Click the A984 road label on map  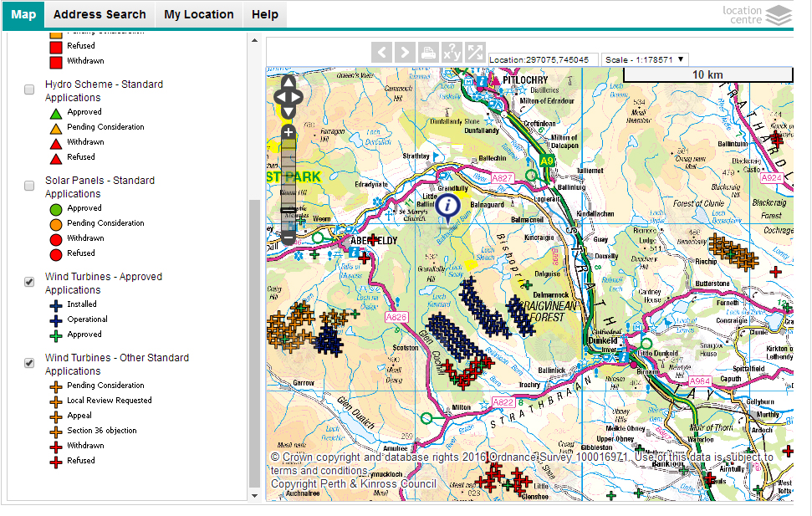coord(700,381)
